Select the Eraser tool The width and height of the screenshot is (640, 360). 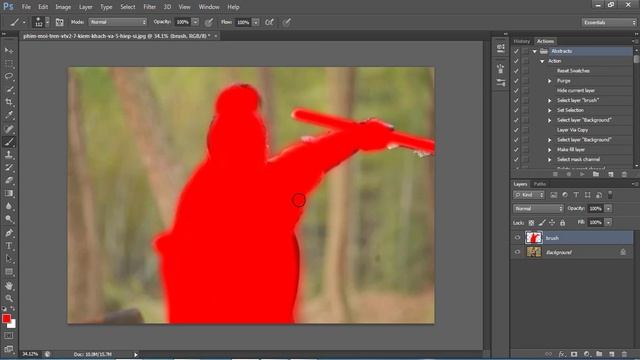(x=9, y=180)
